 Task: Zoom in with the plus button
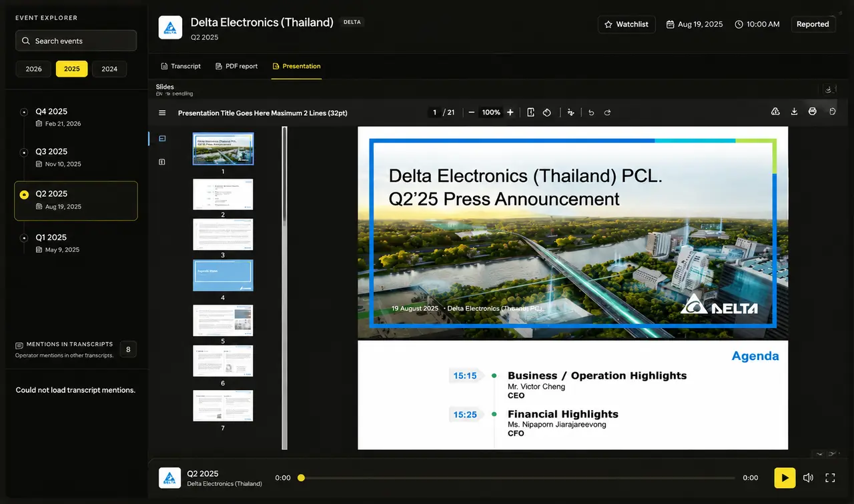tap(510, 113)
